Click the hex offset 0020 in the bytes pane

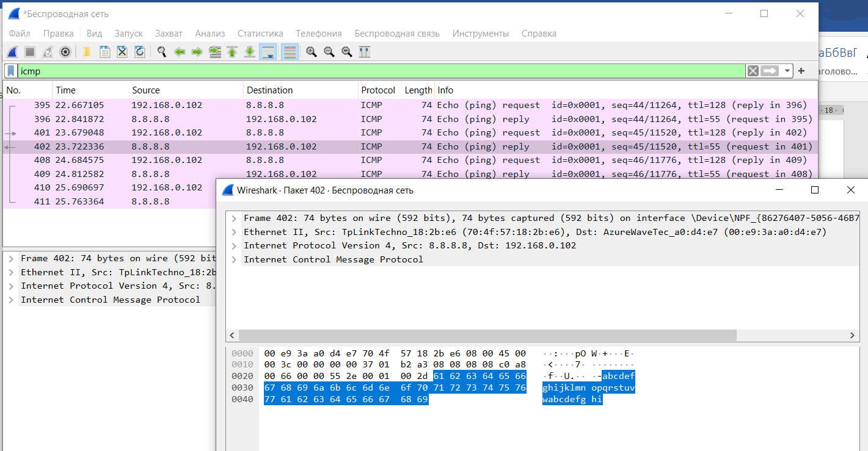click(243, 376)
